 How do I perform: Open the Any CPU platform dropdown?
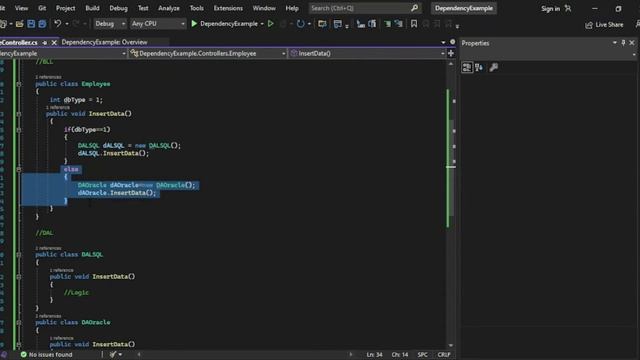tap(158, 24)
